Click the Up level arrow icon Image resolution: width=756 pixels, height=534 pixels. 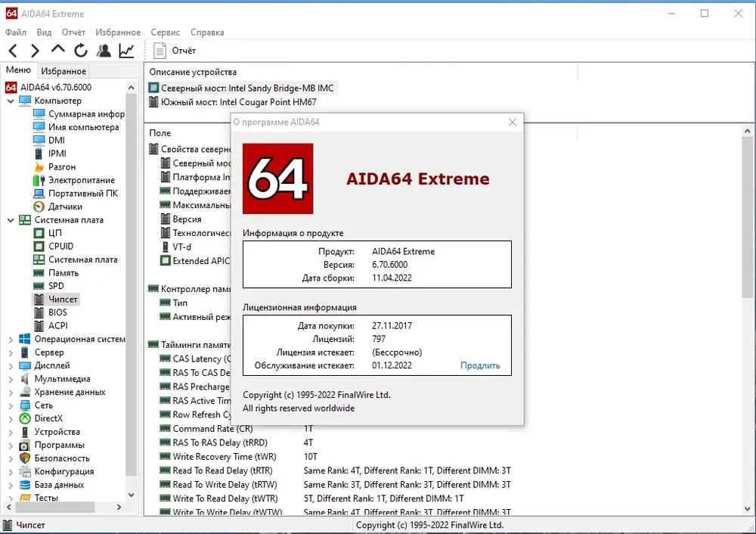58,49
